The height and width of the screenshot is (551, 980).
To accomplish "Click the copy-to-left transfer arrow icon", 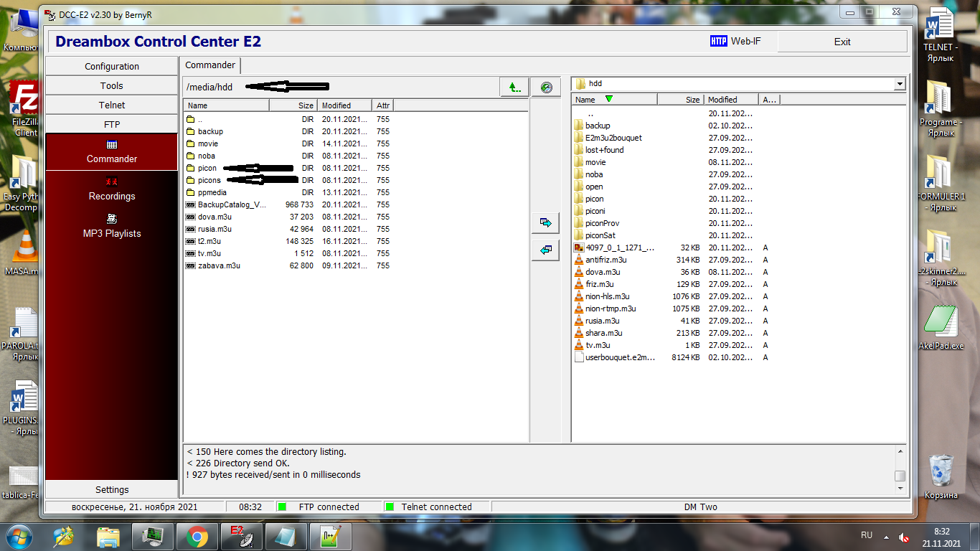I will pos(545,250).
